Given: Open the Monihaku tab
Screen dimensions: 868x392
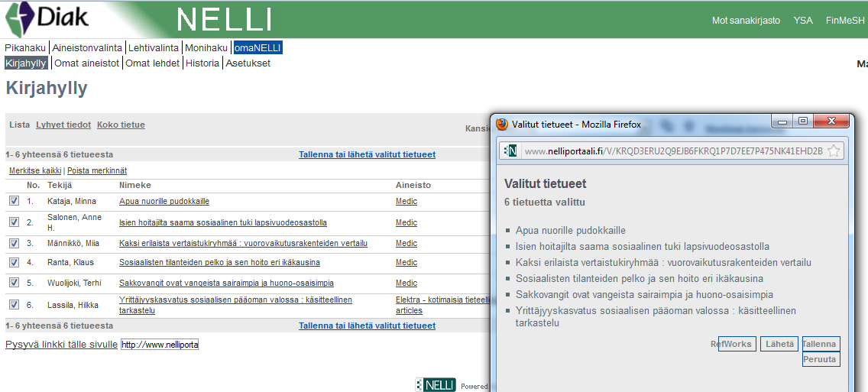Looking at the screenshot, I should pos(206,48).
